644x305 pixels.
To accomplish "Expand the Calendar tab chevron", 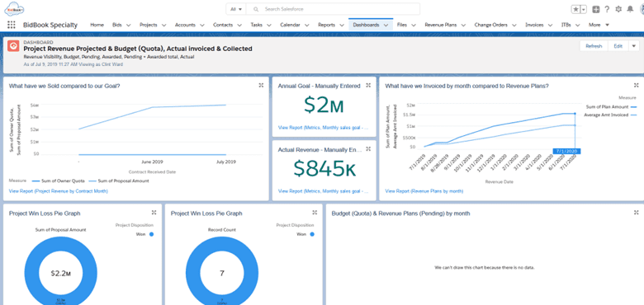I will pyautogui.click(x=307, y=25).
